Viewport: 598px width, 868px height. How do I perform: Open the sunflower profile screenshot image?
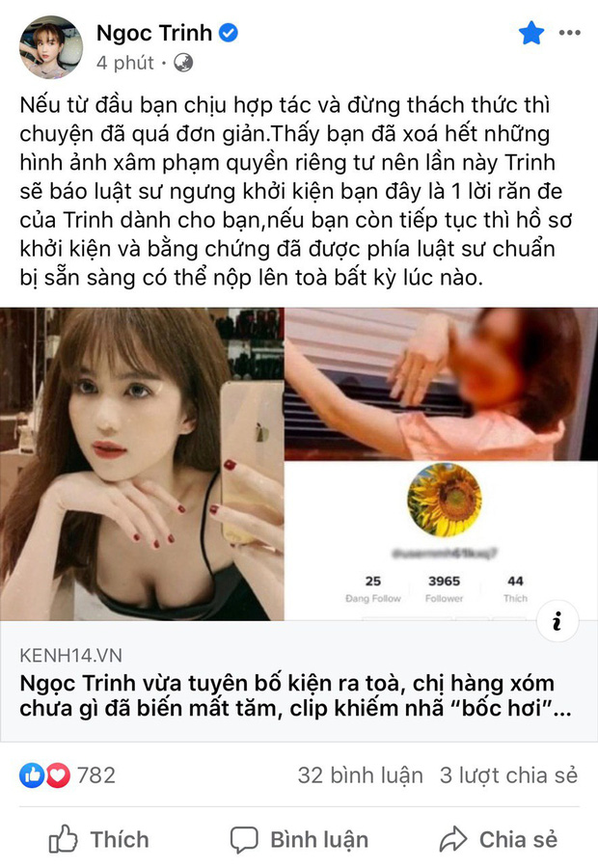pyautogui.click(x=442, y=540)
